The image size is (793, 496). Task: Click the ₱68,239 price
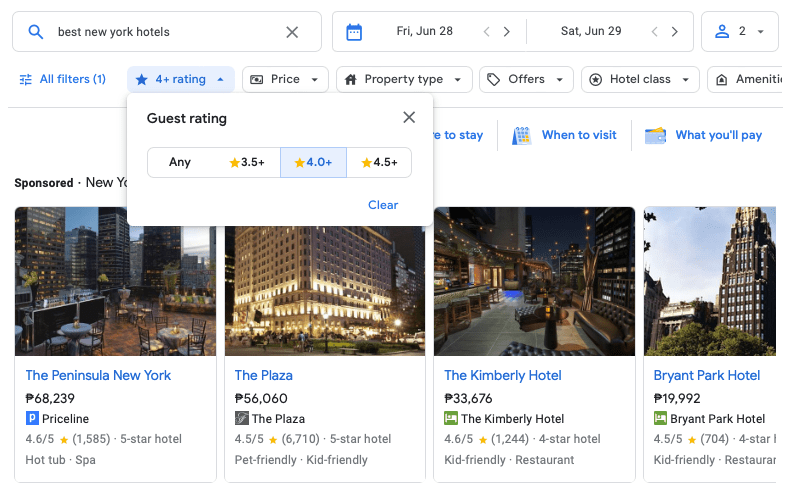[50, 398]
